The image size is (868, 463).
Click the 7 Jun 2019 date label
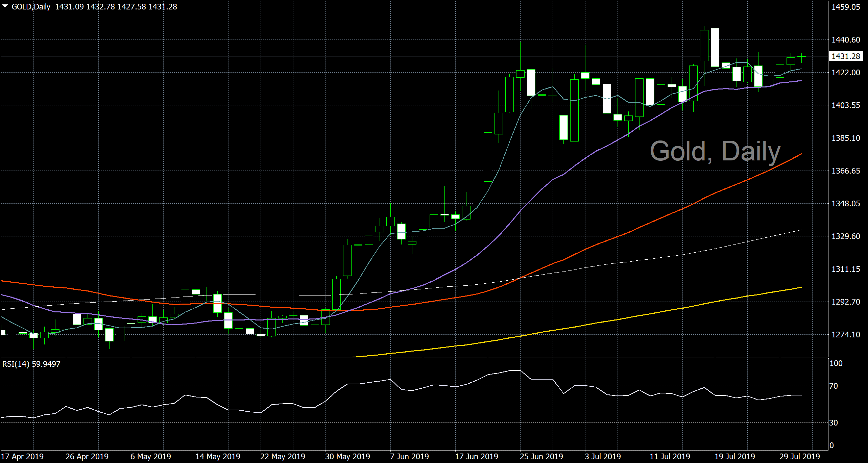click(409, 457)
